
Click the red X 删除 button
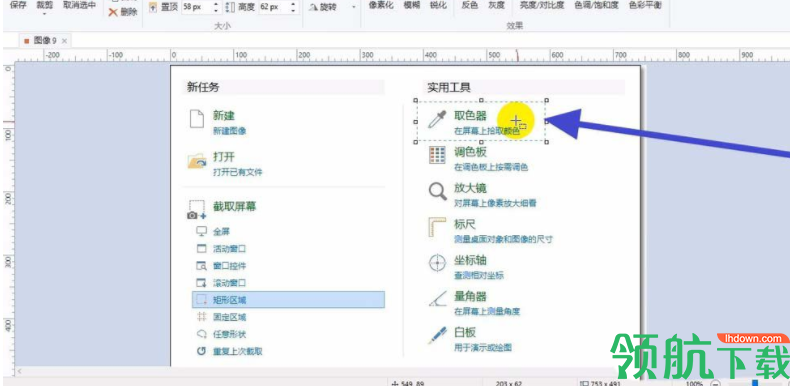pos(123,12)
